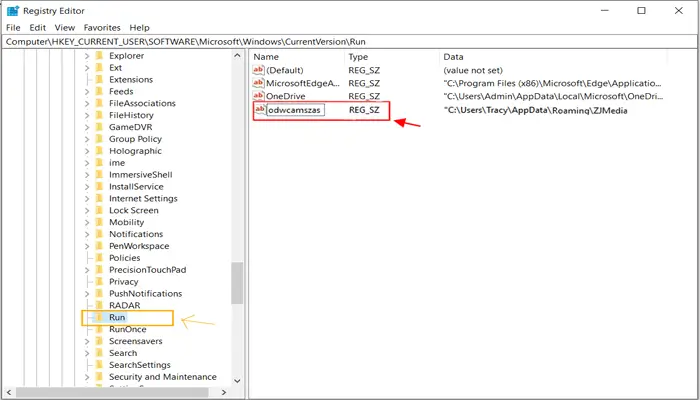Open the File menu
The width and height of the screenshot is (700, 400).
coord(13,27)
